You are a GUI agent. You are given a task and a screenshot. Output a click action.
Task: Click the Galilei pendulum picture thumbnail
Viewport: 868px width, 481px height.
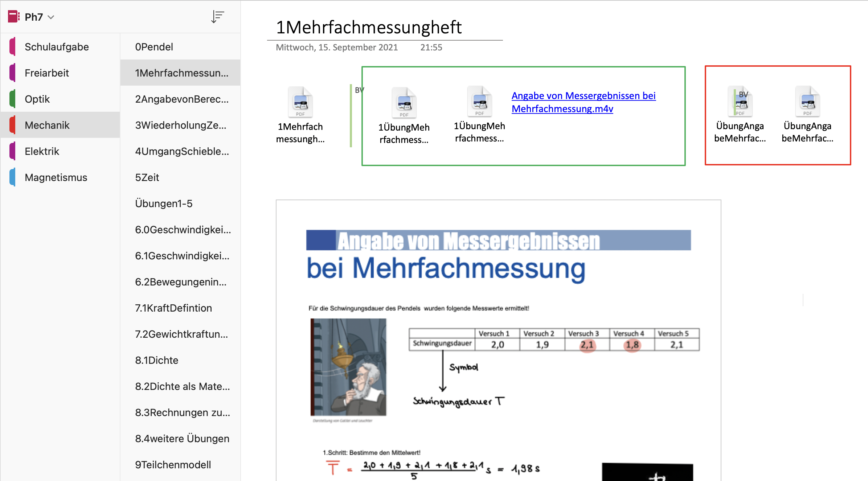(348, 367)
